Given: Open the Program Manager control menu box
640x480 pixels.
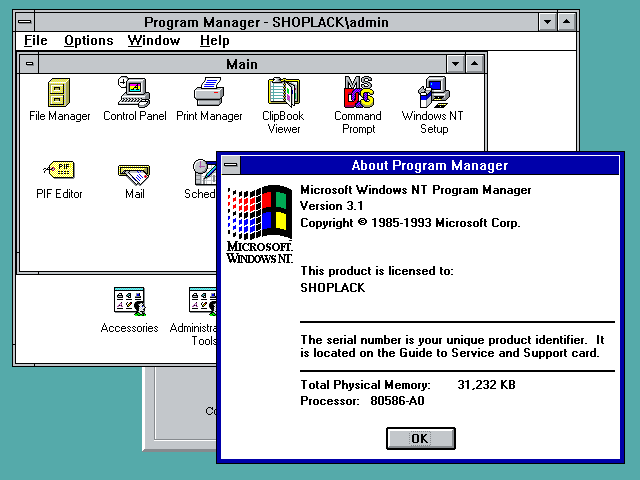Looking at the screenshot, I should tap(25, 22).
